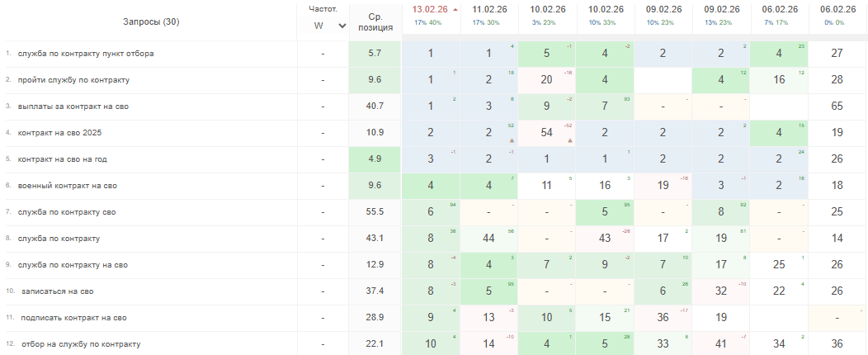Open query подписать контракт на сво
This screenshot has width=868, height=355.
72,318
